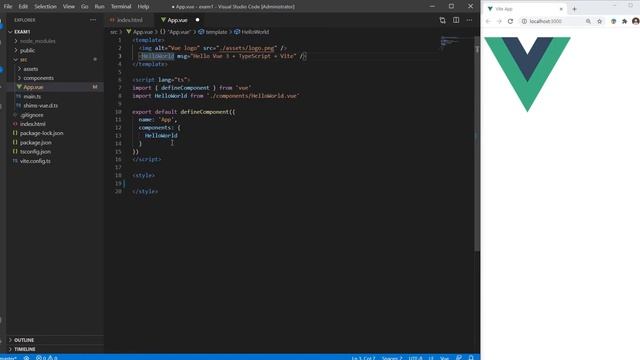Viewport: 640px width, 360px height.
Task: Open the Terminal menu
Action: (x=121, y=7)
